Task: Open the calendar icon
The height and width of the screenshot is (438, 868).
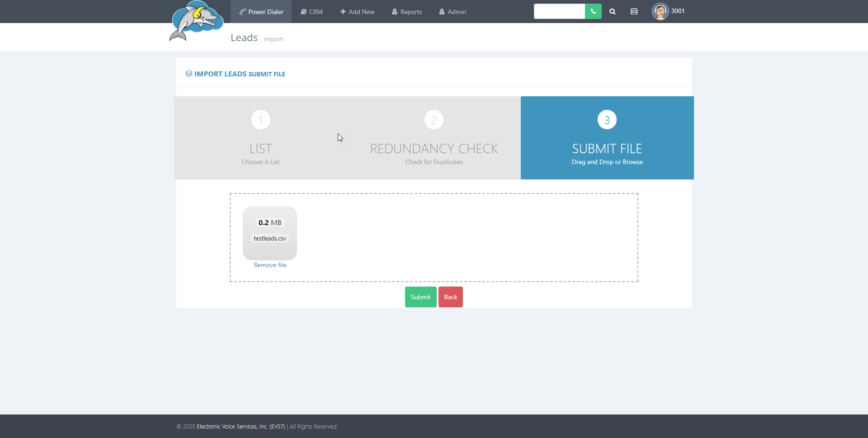Action: point(634,12)
